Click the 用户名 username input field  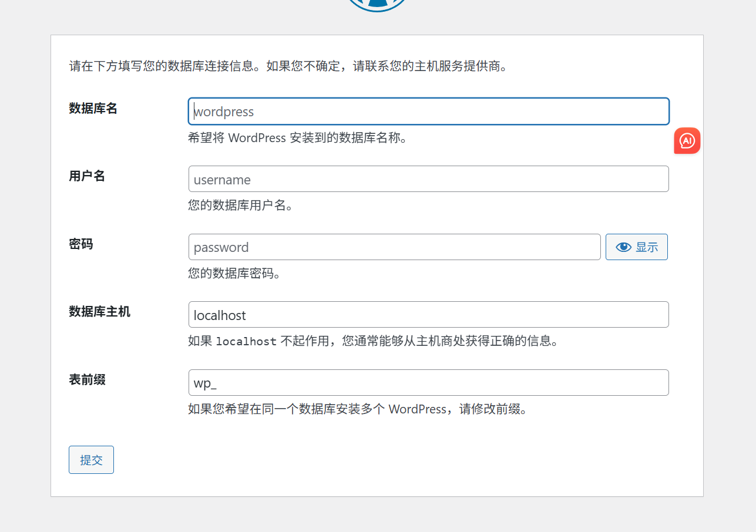point(428,179)
